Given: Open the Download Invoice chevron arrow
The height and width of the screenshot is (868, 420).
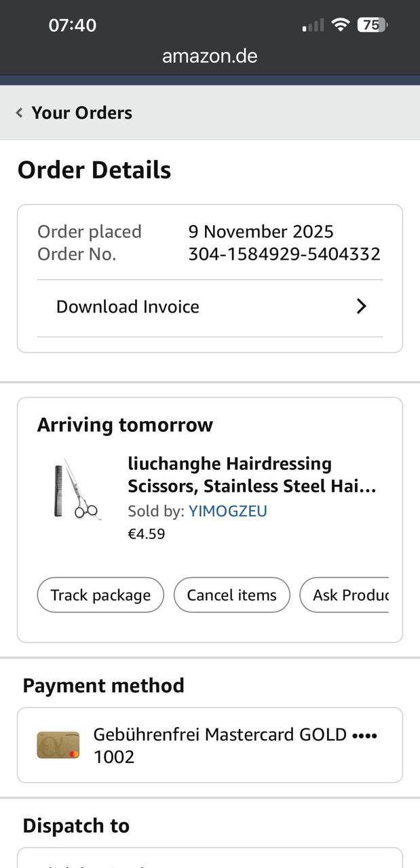Looking at the screenshot, I should pos(361,307).
